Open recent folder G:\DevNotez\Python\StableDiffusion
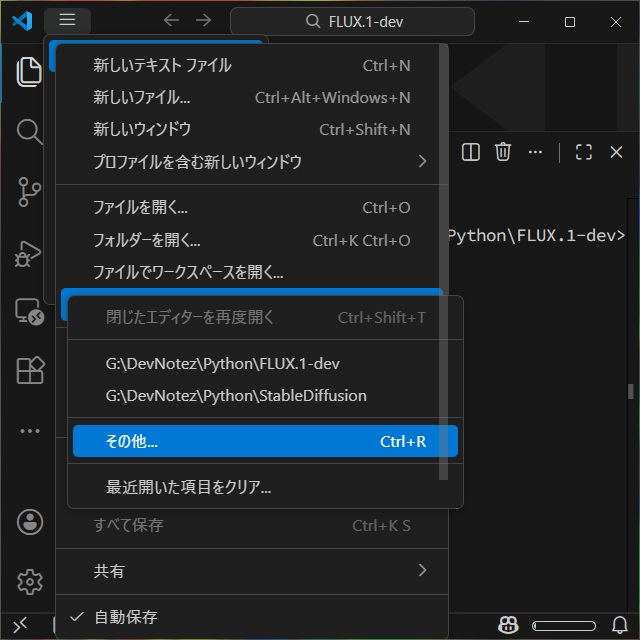640x640 pixels. tap(236, 396)
